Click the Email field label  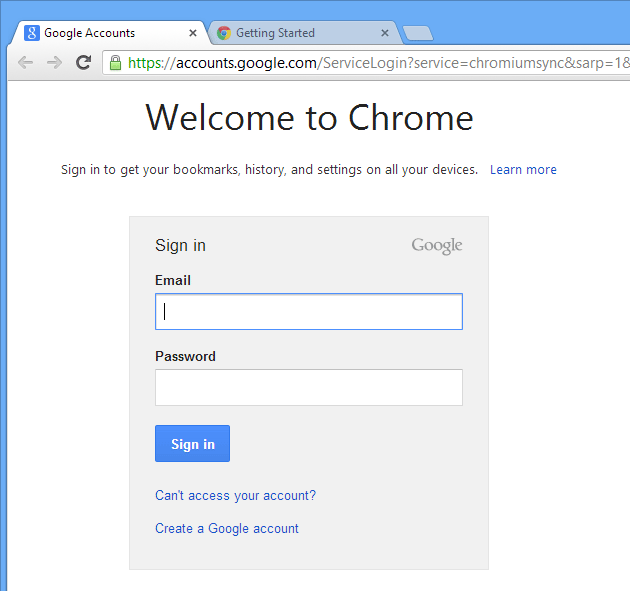[173, 280]
